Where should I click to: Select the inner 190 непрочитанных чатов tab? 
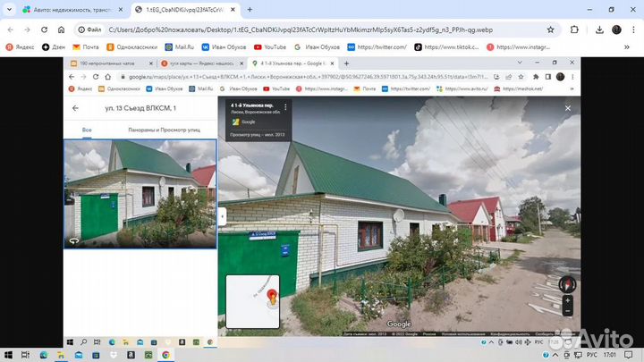tap(106, 63)
